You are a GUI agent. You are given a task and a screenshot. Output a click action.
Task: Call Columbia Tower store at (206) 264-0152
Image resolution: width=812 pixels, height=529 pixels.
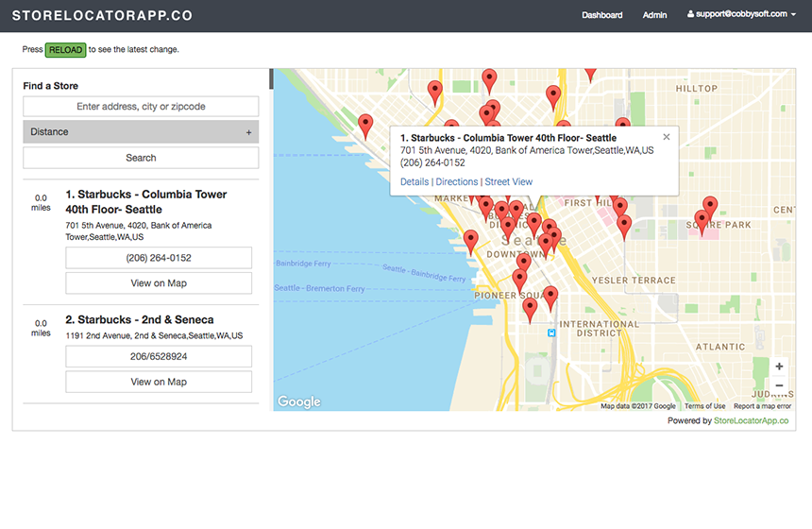[159, 258]
